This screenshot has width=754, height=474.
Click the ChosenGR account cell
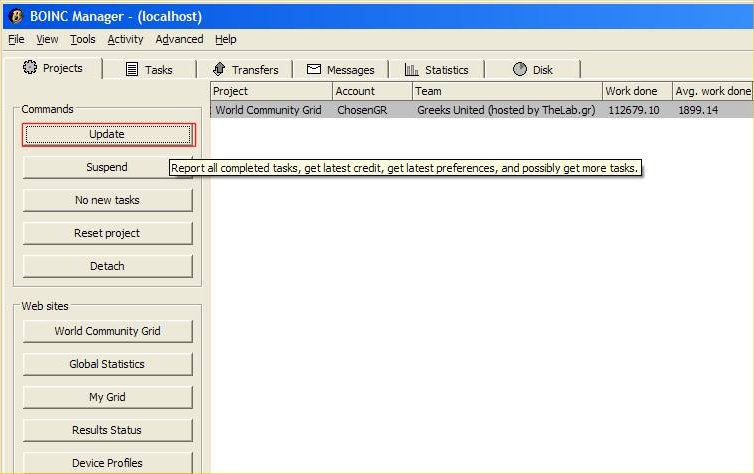coord(362,110)
